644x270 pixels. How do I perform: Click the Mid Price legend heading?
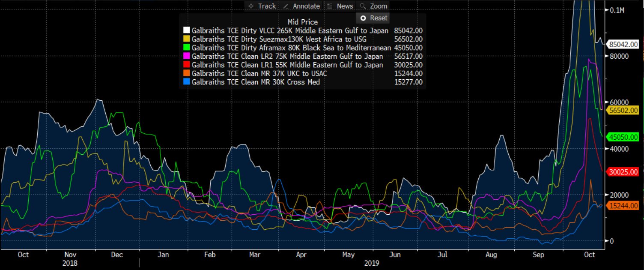303,22
